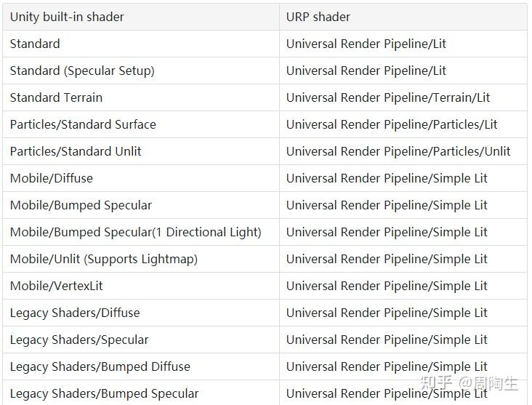Click the "URP shader" column header
Image resolution: width=532 pixels, height=405 pixels.
tap(318, 17)
